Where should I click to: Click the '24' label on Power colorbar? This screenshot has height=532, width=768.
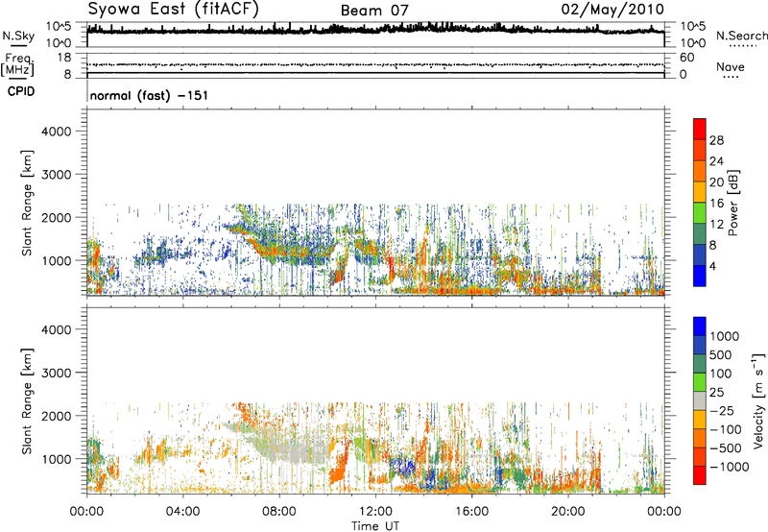(x=716, y=161)
